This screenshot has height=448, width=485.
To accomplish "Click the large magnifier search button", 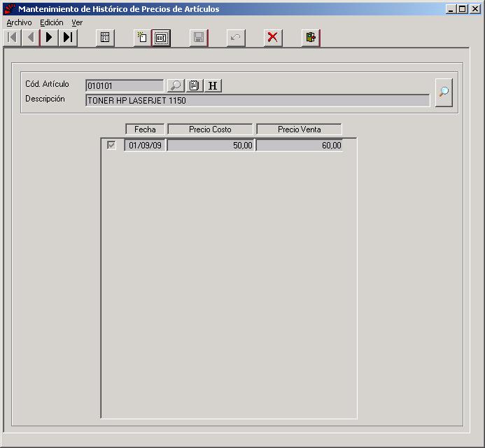I will [444, 92].
